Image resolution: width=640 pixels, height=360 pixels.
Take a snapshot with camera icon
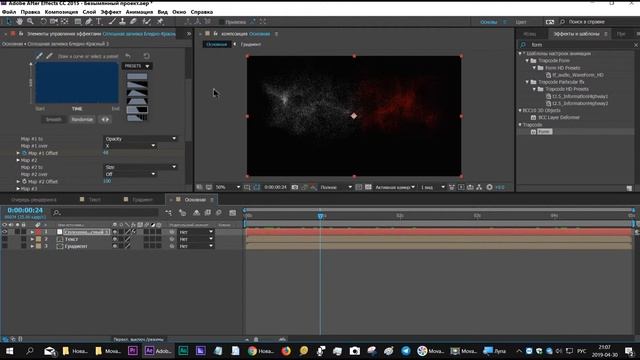pos(295,187)
